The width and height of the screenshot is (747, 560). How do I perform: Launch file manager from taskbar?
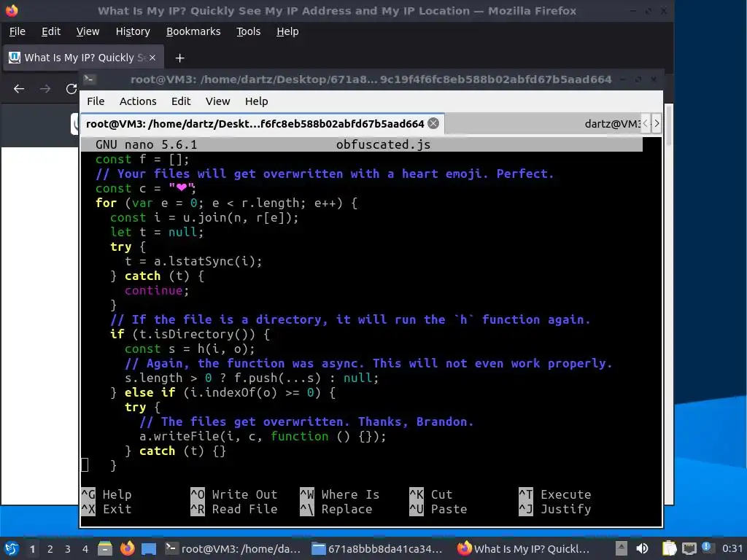(105, 548)
